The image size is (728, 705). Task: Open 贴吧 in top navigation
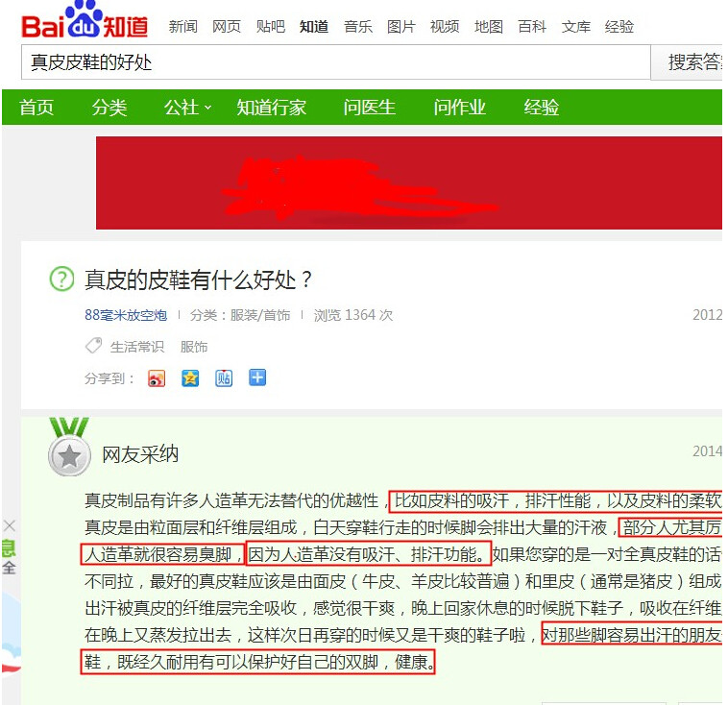271,27
